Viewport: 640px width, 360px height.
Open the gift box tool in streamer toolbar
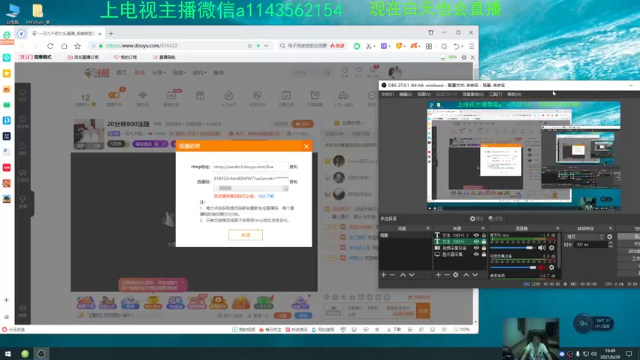(x=200, y=96)
